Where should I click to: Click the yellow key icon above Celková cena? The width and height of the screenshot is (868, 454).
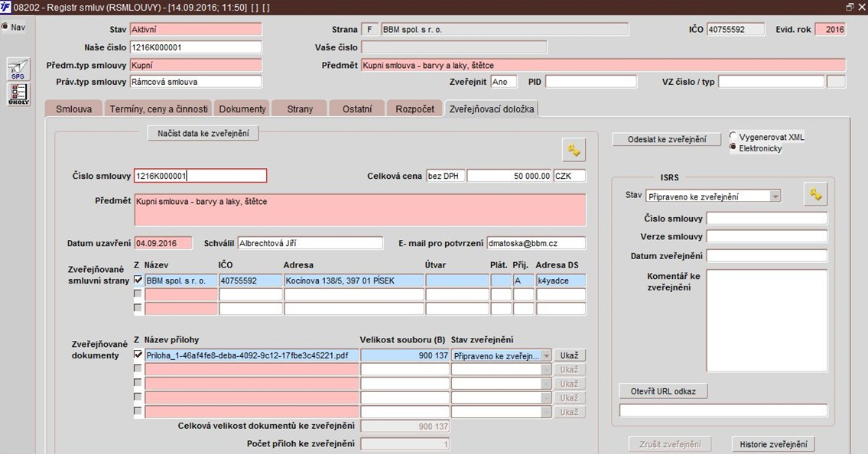click(x=574, y=150)
